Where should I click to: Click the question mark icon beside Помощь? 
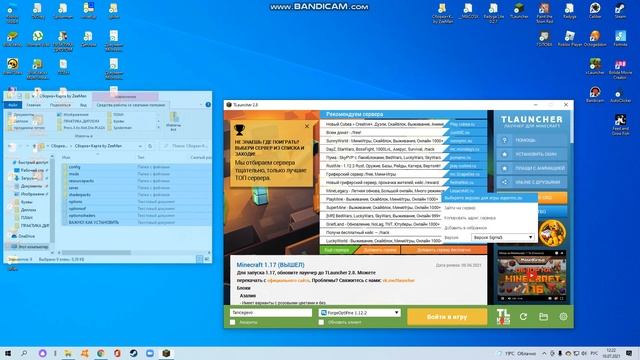tap(504, 140)
